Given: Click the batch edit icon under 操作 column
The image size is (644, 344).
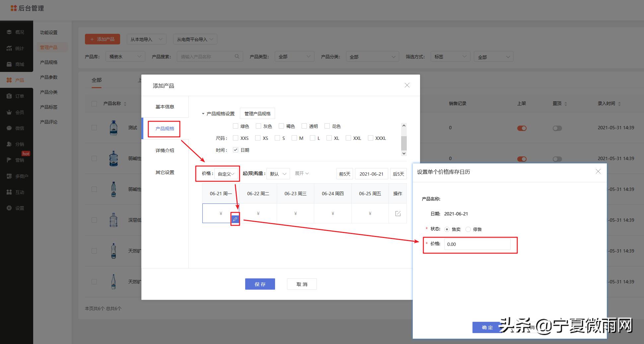Looking at the screenshot, I should 398,213.
